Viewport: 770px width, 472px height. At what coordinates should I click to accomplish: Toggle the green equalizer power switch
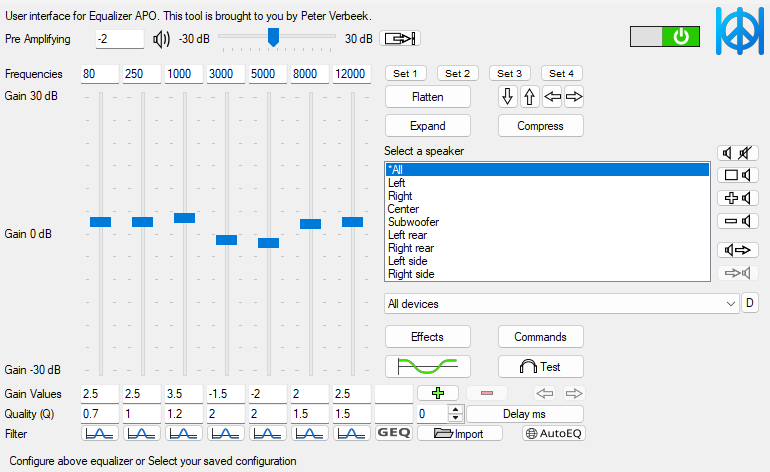click(664, 37)
